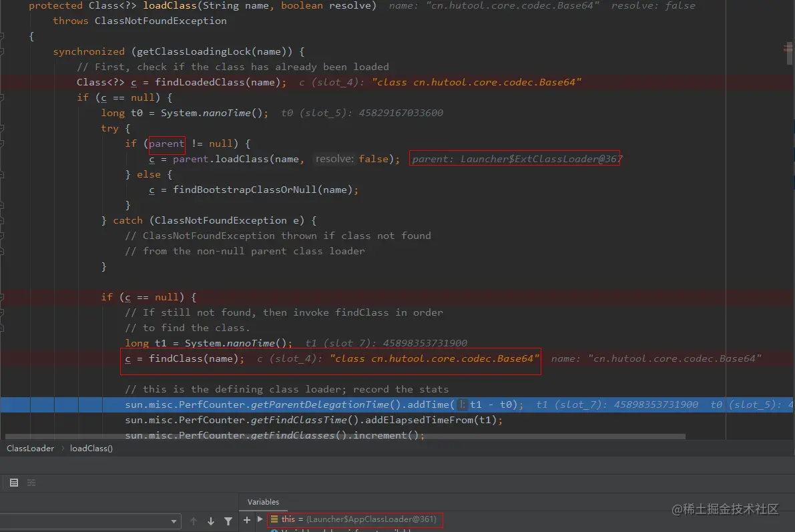
Task: Click 'long t1 = System.nanoTime();' line
Action: [x=208, y=343]
